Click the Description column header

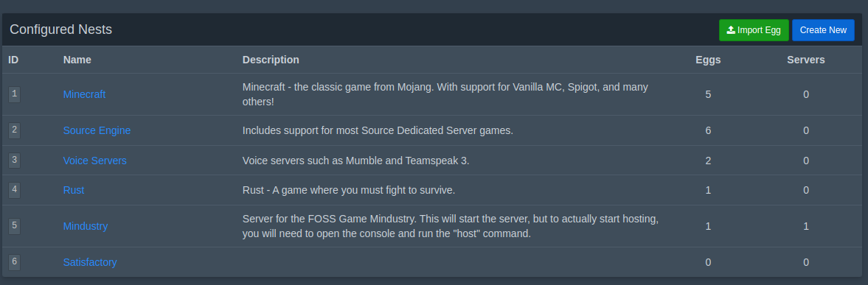(271, 60)
